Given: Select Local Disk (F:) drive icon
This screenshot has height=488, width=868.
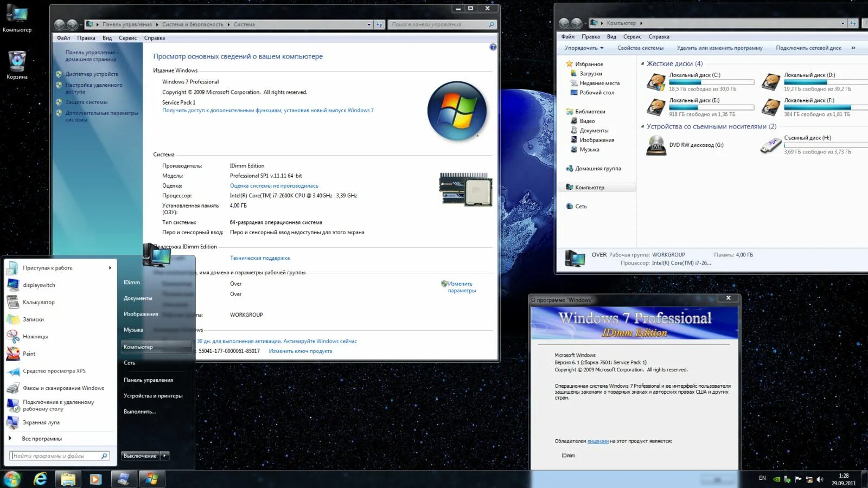Looking at the screenshot, I should (x=771, y=107).
